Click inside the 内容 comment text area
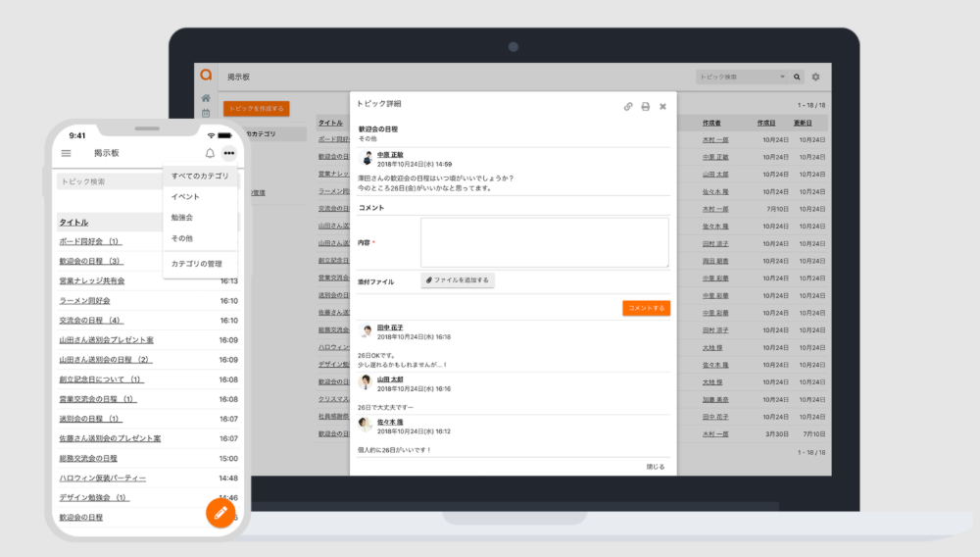The width and height of the screenshot is (980, 557). pos(545,242)
